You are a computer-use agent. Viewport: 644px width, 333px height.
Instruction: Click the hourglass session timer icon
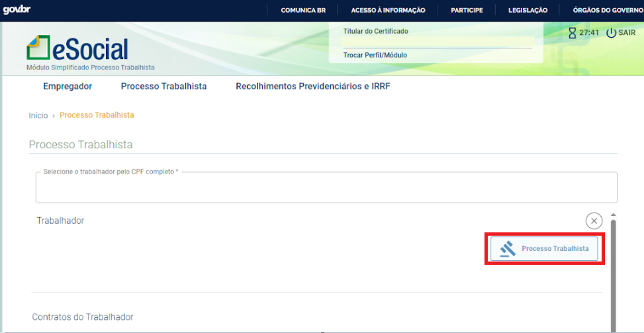point(572,33)
